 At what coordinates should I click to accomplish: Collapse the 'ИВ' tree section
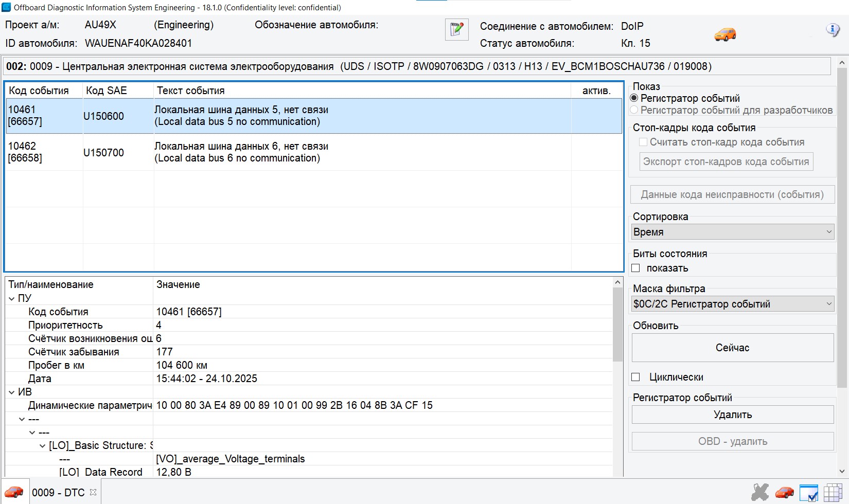tap(12, 392)
